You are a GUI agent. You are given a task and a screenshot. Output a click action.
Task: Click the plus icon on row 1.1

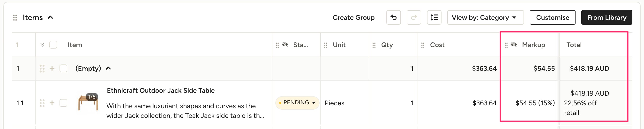(x=52, y=103)
